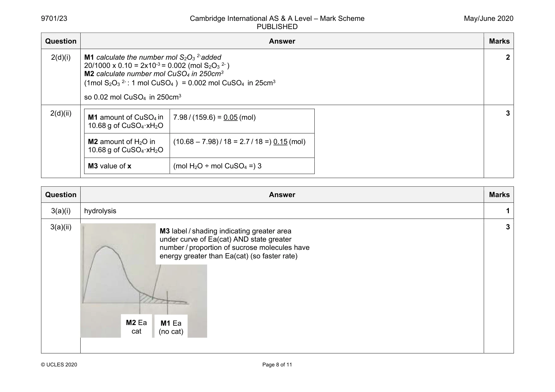Click the 'M3 label / shading indicating greater area' text
This screenshot has width=555, height=392.
(x=234, y=244)
